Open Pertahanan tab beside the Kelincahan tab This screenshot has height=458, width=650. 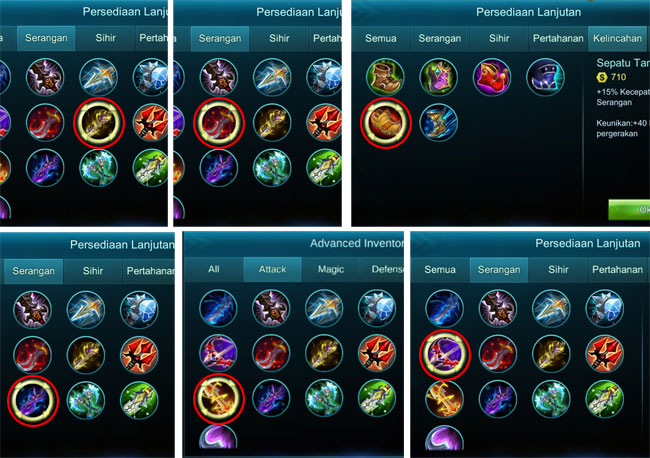point(558,38)
